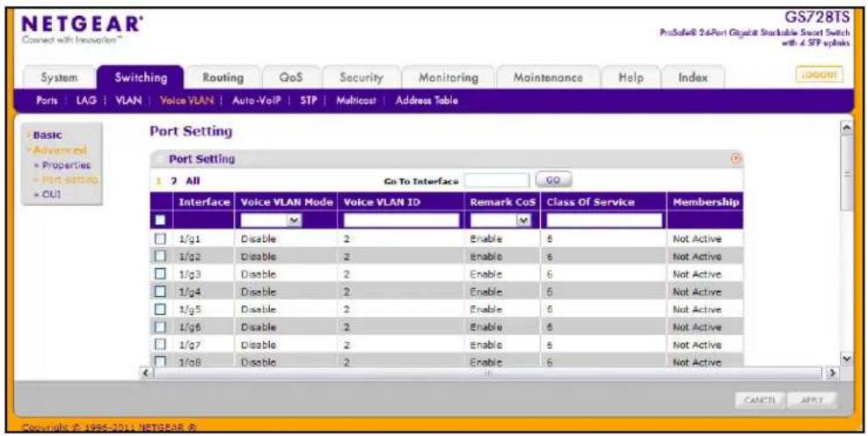Select the 1/g4 row checkbox
The height and width of the screenshot is (436, 868).
160,292
